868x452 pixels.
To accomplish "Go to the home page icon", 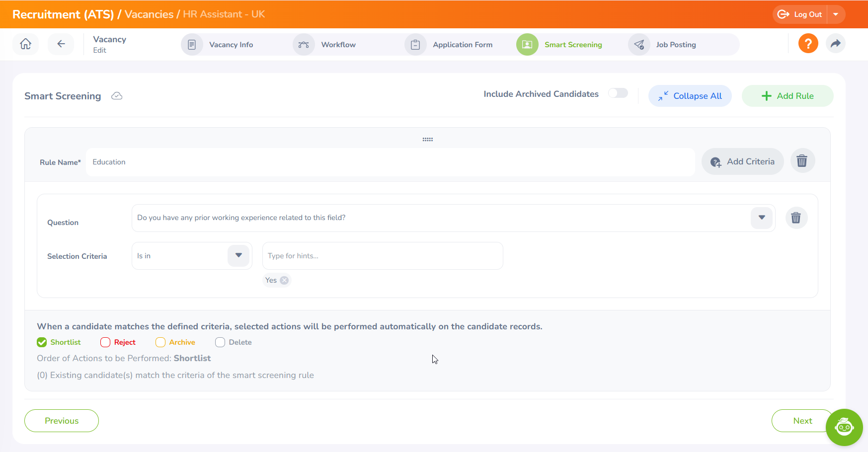I will 25,44.
